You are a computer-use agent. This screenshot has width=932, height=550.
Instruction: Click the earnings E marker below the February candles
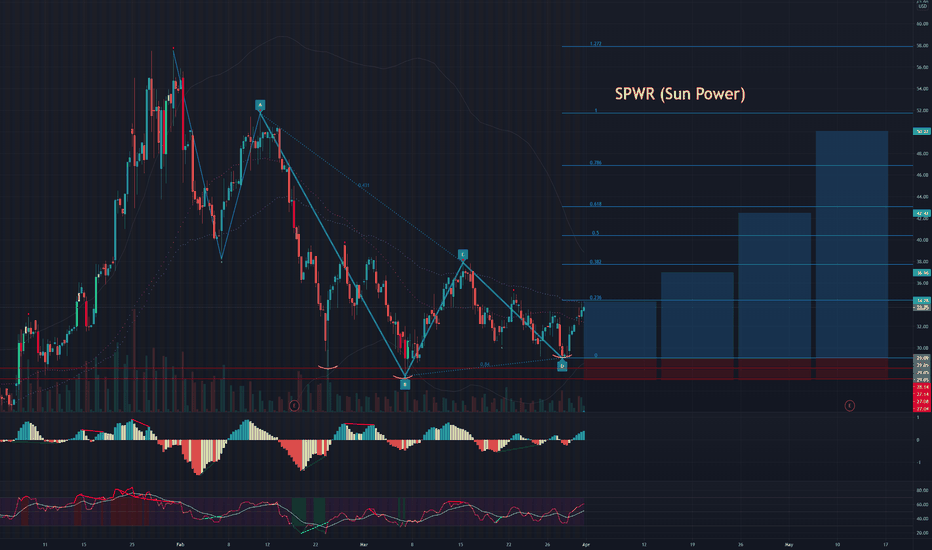click(x=294, y=406)
